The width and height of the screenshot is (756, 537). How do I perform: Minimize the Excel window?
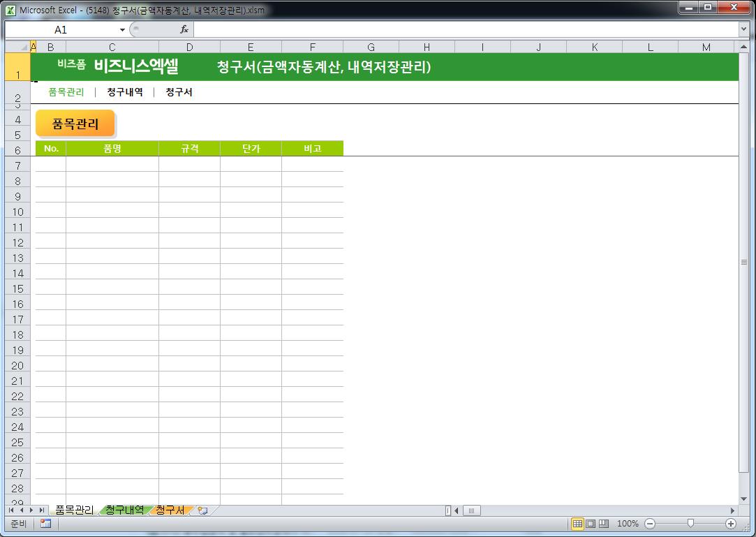(x=689, y=7)
